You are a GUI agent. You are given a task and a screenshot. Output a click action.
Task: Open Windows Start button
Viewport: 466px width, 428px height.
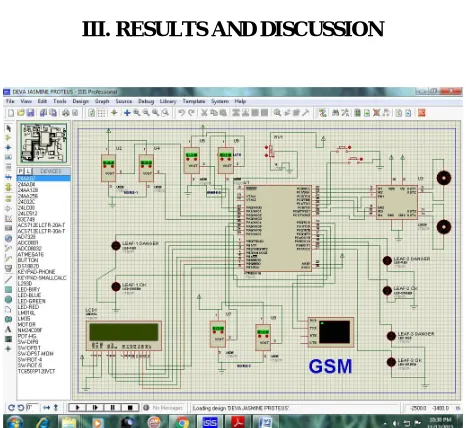point(15,422)
